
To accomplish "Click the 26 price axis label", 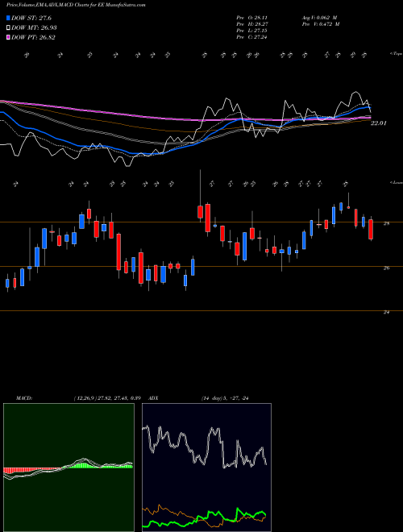I will 387,268.
